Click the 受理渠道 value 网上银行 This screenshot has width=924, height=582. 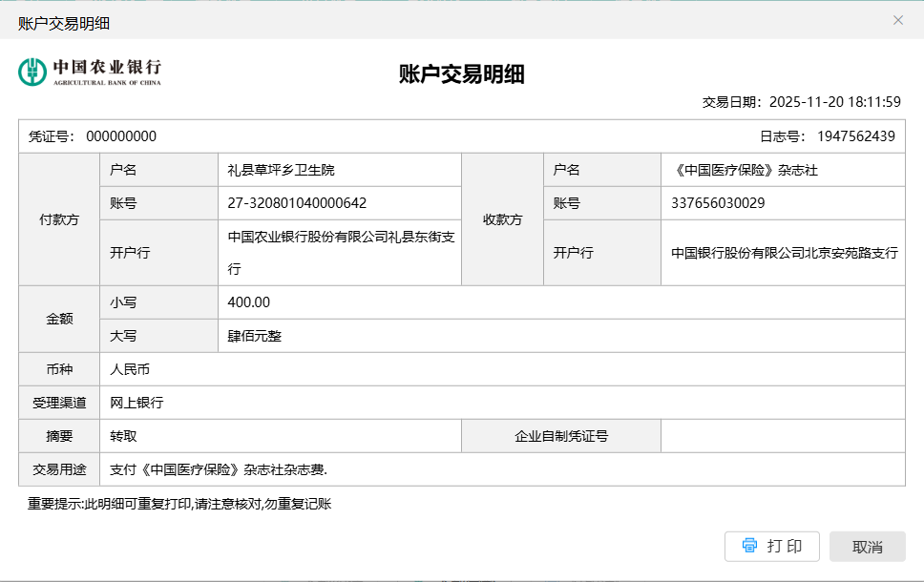pyautogui.click(x=136, y=403)
